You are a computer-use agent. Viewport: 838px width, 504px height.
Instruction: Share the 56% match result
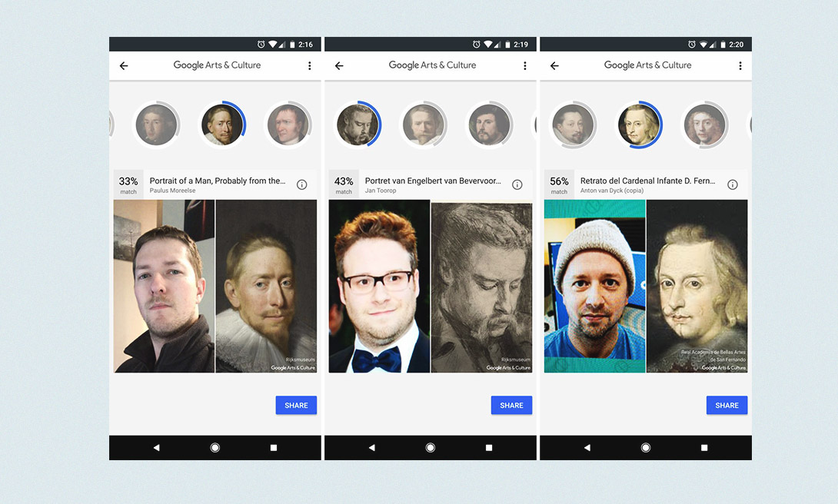727,405
